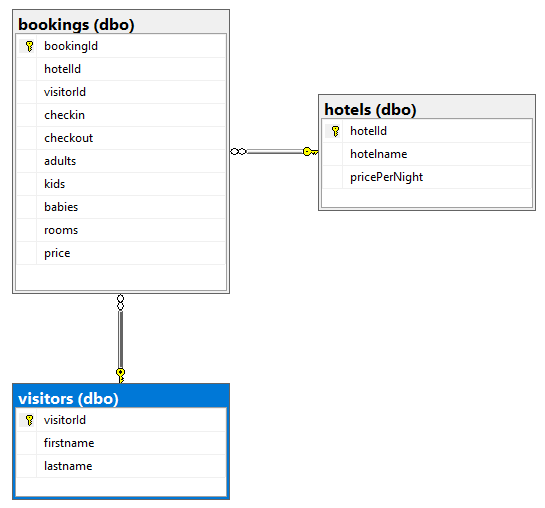Click the primary key icon beside hotelId in hotels
This screenshot has width=545, height=508.
[335, 131]
